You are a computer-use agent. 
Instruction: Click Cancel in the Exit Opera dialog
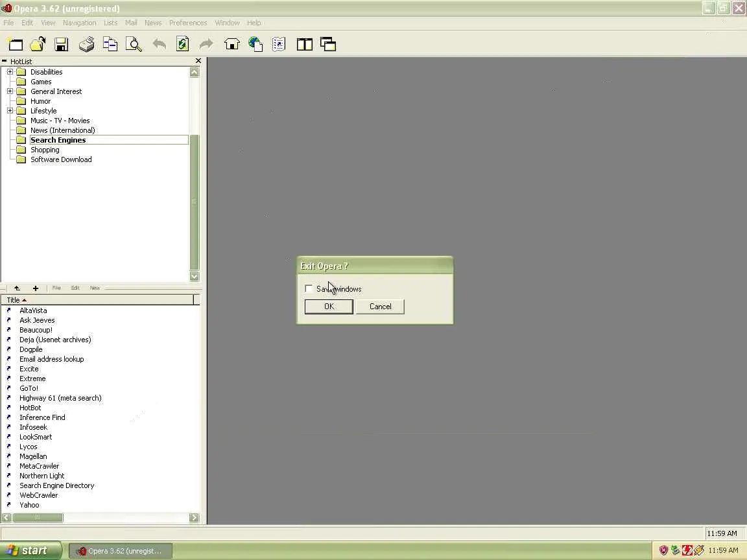380,307
